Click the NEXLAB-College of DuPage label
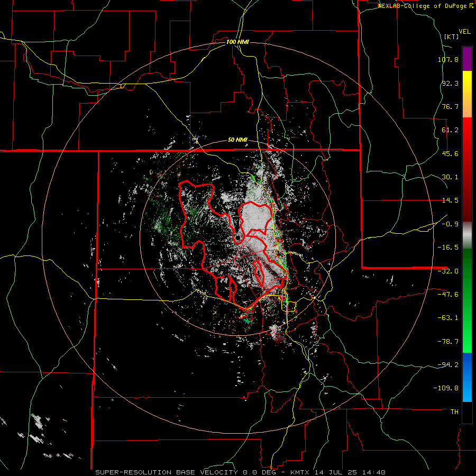This screenshot has height=476, width=476. [426, 6]
